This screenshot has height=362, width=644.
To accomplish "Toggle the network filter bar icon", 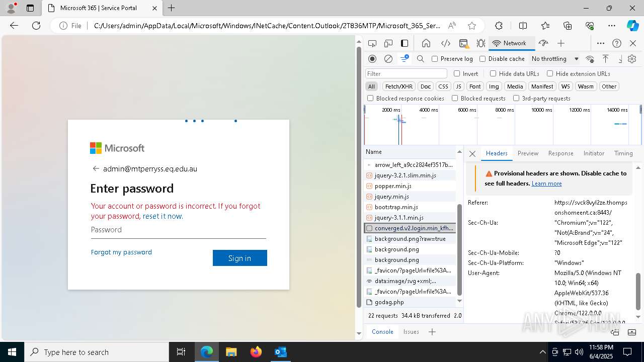I will pos(405,59).
